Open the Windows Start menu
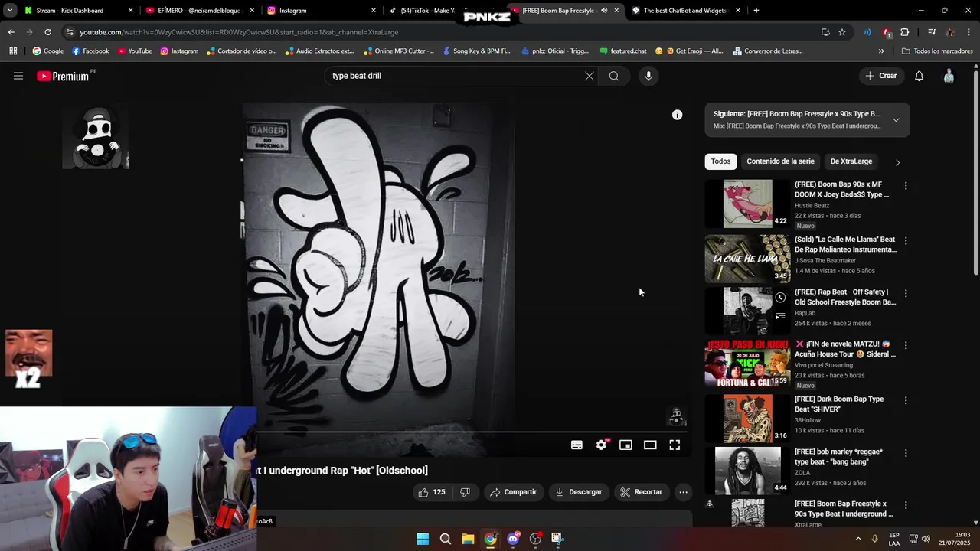This screenshot has height=551, width=980. tap(423, 539)
